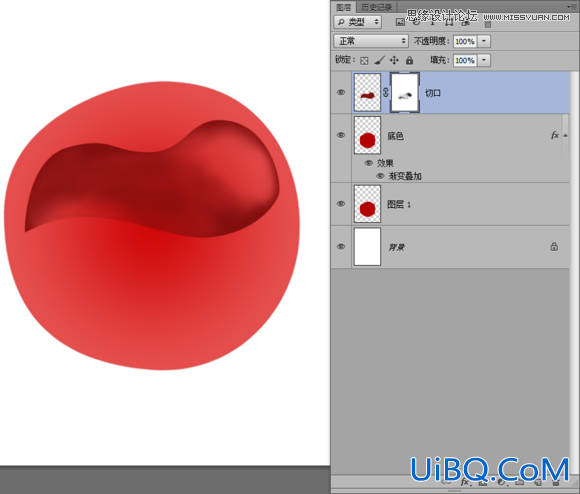Viewport: 580px width, 494px height.
Task: Hide the 切口 layer with eye icon
Action: (x=341, y=92)
